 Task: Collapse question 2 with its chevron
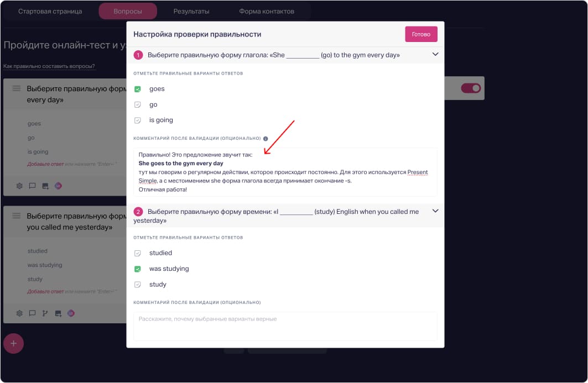tap(435, 211)
